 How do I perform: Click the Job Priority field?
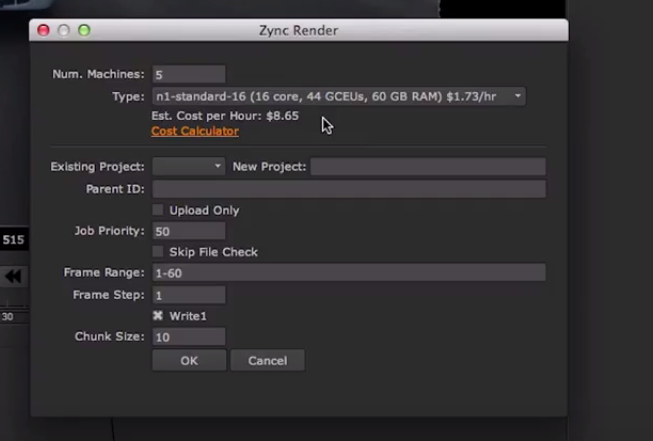pos(189,231)
